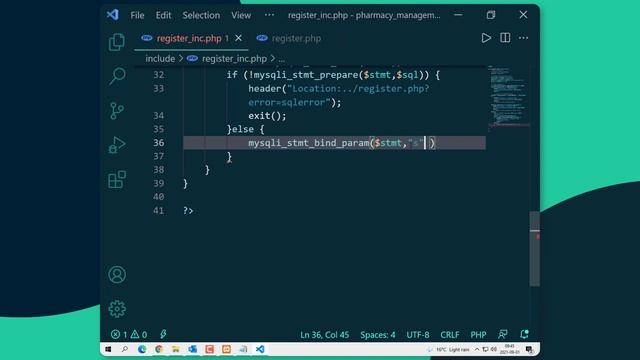The height and width of the screenshot is (360, 640).
Task: Click the }else { line
Action: pos(245,129)
